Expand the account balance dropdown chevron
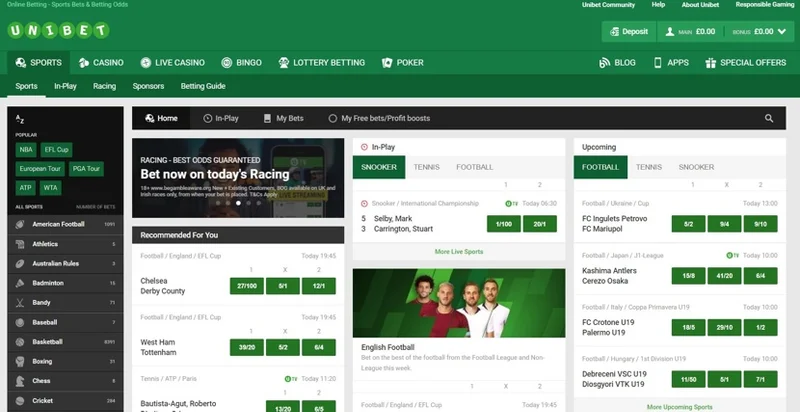 pos(782,32)
